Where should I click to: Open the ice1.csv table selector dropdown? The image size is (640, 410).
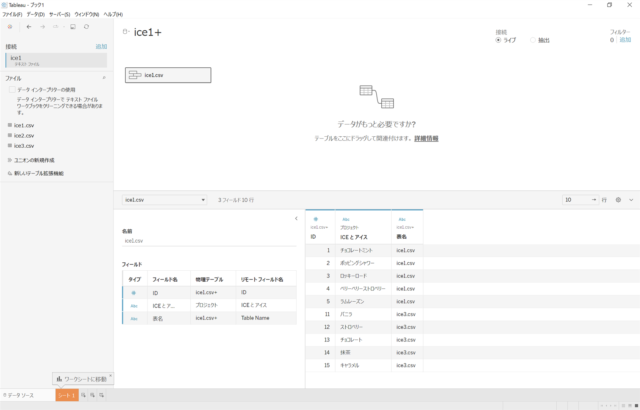(163, 200)
